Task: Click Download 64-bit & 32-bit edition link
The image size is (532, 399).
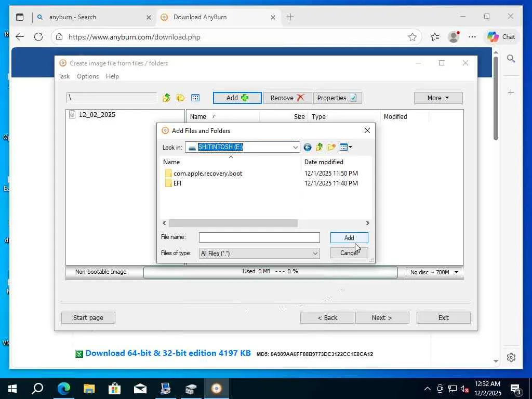Action: (x=168, y=353)
